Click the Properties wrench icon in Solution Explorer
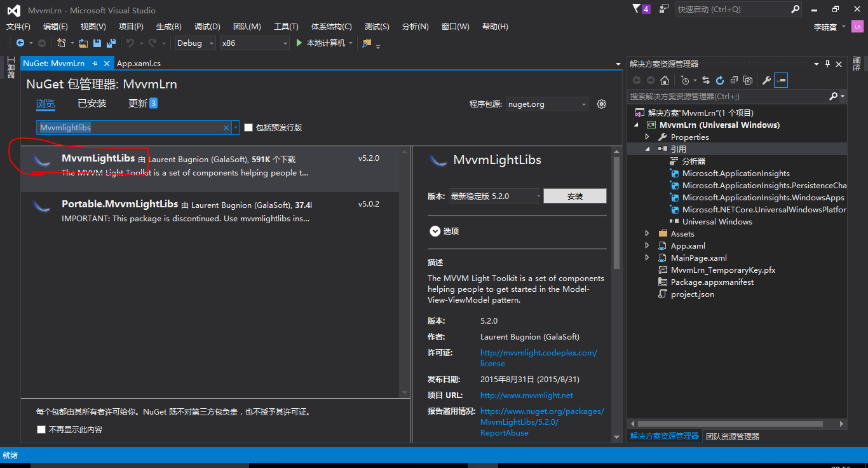This screenshot has height=468, width=868. point(767,80)
